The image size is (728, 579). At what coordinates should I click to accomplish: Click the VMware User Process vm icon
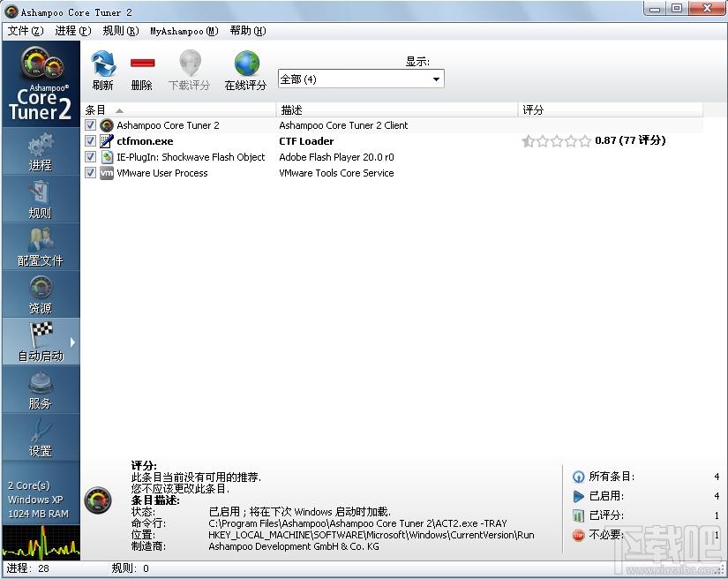(107, 173)
